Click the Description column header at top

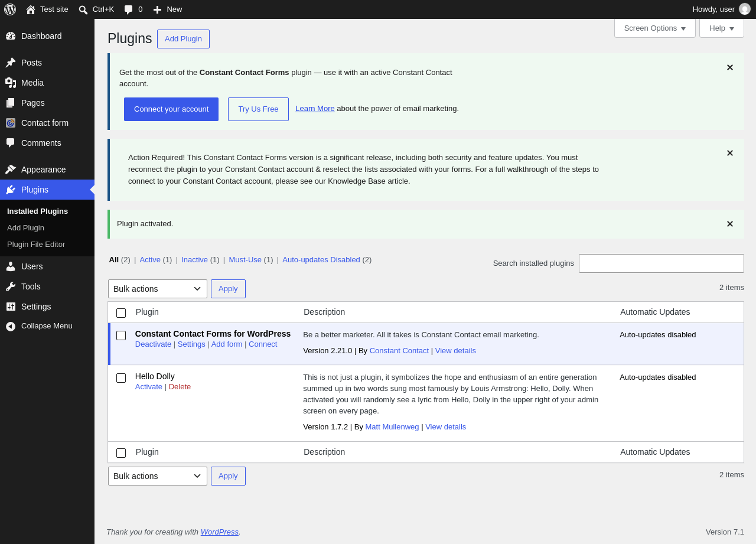pos(324,312)
